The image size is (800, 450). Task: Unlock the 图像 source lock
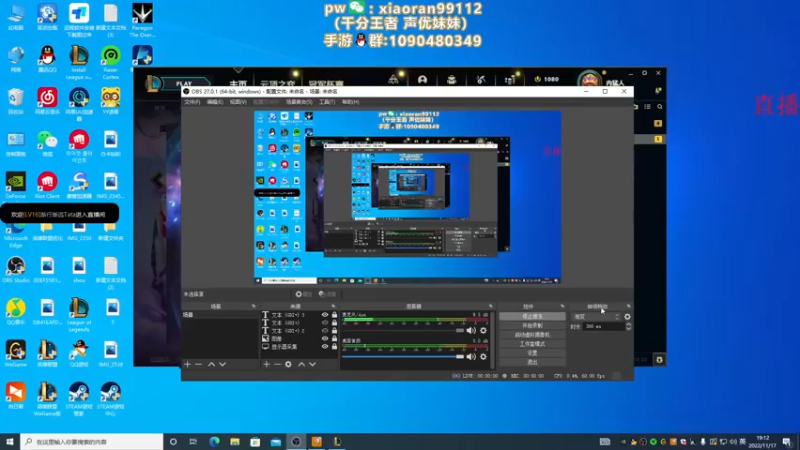pos(334,338)
